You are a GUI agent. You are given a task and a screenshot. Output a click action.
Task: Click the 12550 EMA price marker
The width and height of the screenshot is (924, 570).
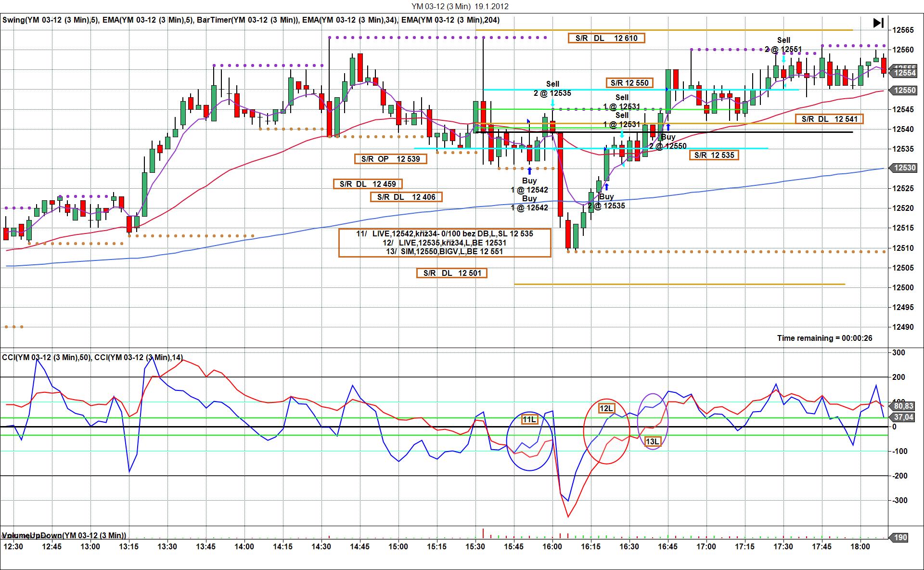coord(904,91)
